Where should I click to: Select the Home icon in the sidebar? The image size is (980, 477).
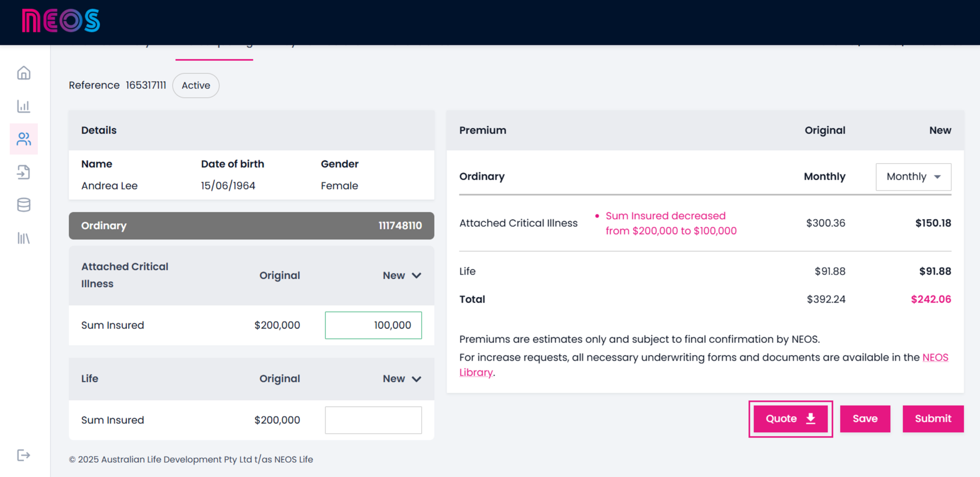click(x=23, y=73)
